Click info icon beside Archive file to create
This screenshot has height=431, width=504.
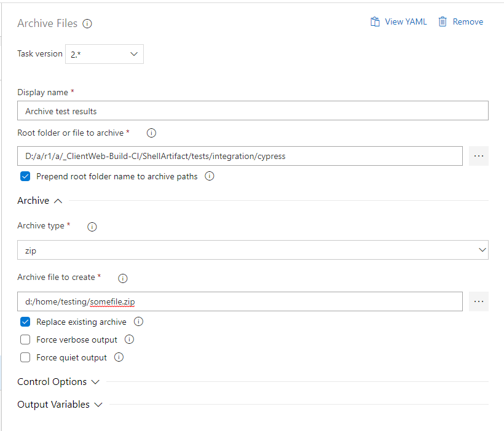pos(122,278)
